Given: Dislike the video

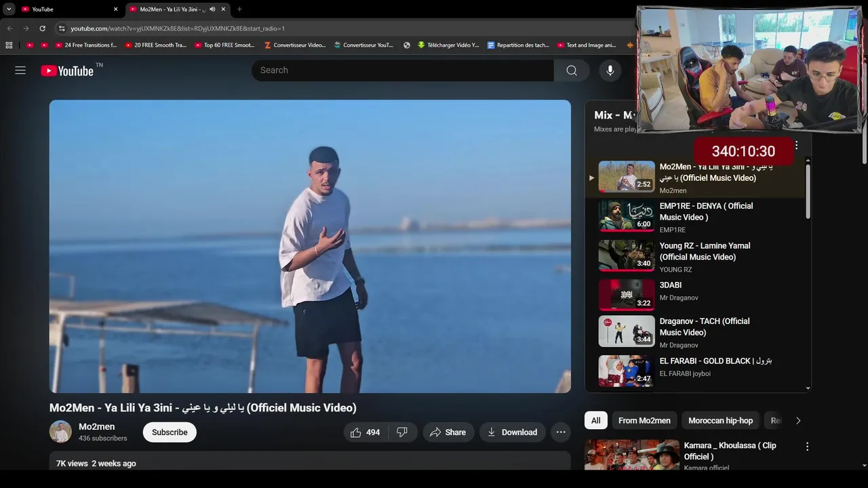Looking at the screenshot, I should tap(402, 432).
